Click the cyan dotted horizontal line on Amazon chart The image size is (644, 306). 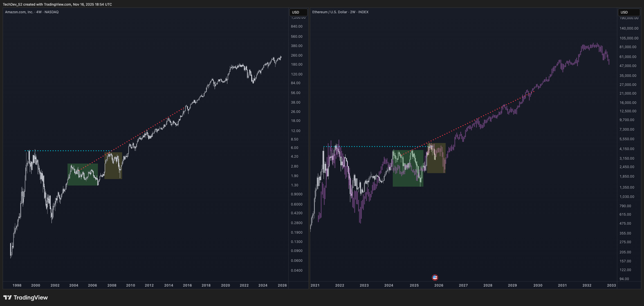pyautogui.click(x=70, y=151)
